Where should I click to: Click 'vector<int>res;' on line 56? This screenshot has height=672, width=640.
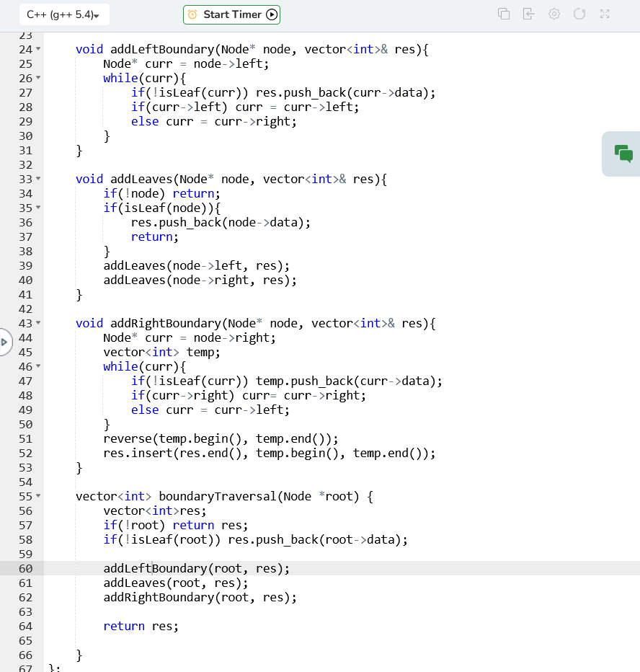click(x=155, y=511)
